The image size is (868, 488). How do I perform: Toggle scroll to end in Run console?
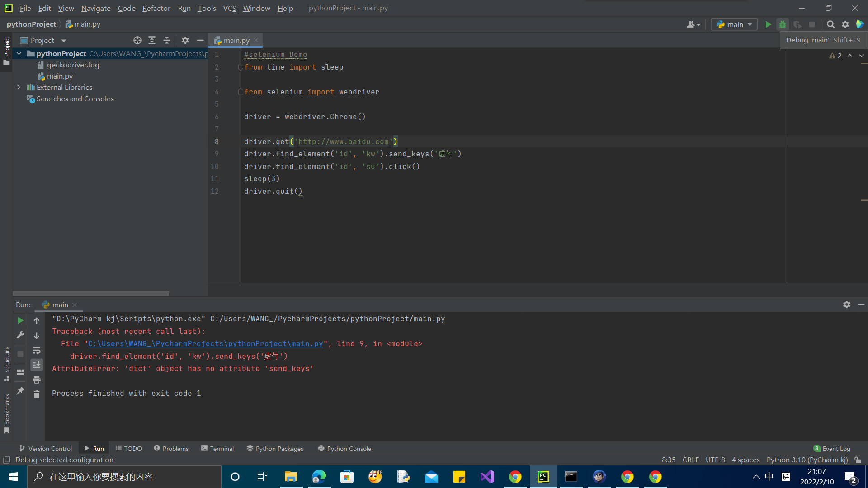[x=37, y=365]
